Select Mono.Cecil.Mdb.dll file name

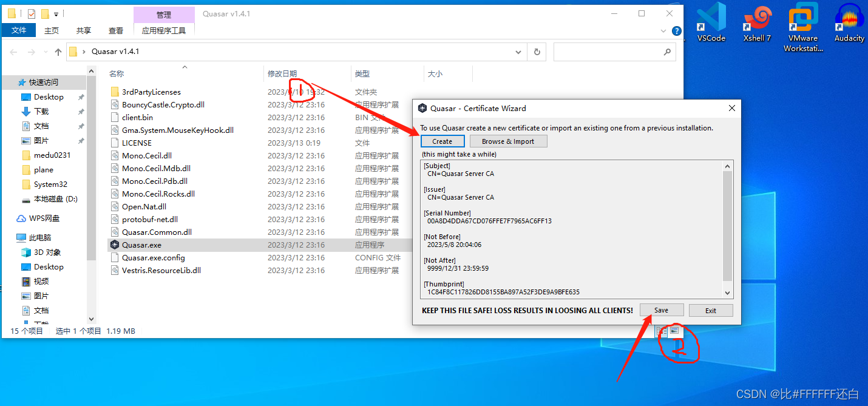point(156,168)
